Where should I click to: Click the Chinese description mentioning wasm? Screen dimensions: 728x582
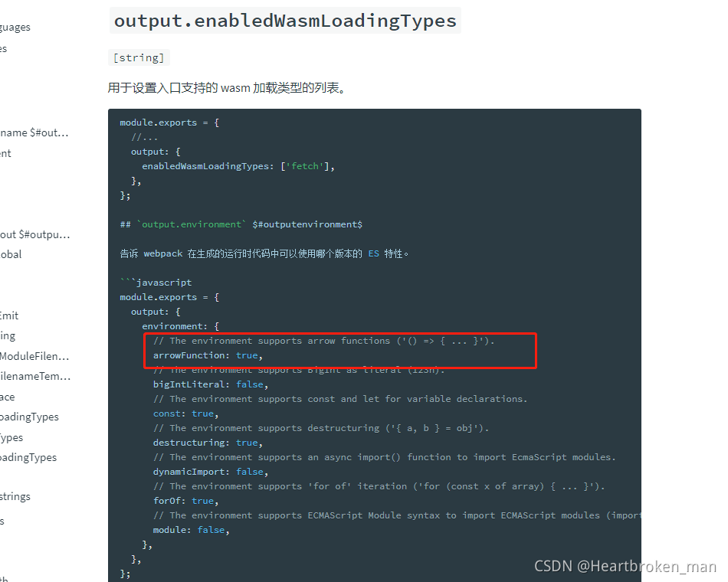(x=227, y=88)
